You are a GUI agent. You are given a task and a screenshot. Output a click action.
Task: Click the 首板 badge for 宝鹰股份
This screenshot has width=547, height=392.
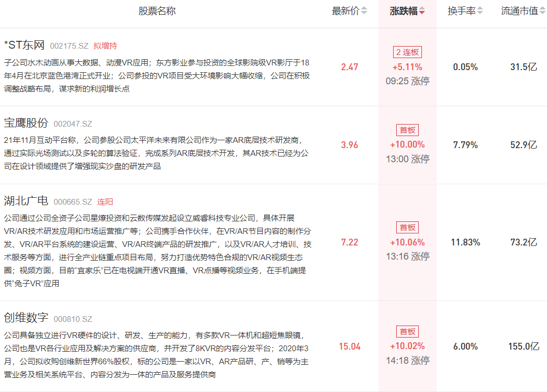pyautogui.click(x=407, y=130)
